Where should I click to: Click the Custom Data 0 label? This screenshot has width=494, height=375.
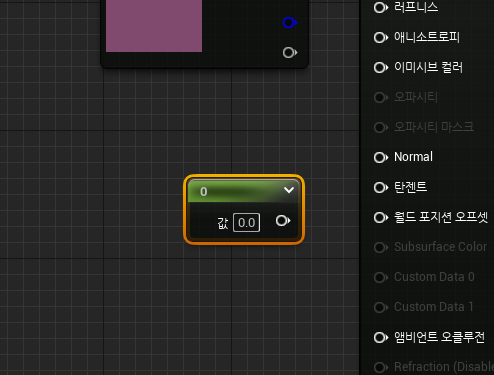click(x=434, y=277)
